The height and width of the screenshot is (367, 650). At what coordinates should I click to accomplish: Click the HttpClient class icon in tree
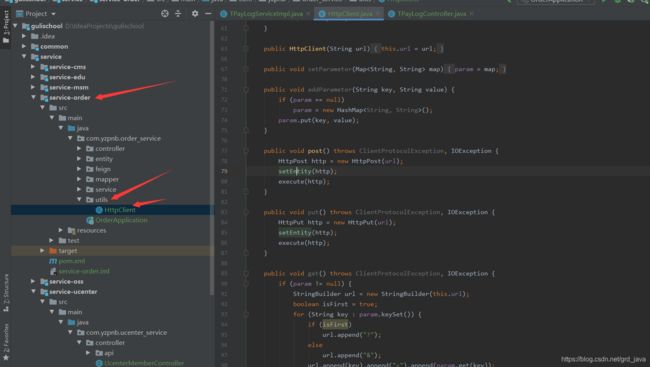point(99,210)
